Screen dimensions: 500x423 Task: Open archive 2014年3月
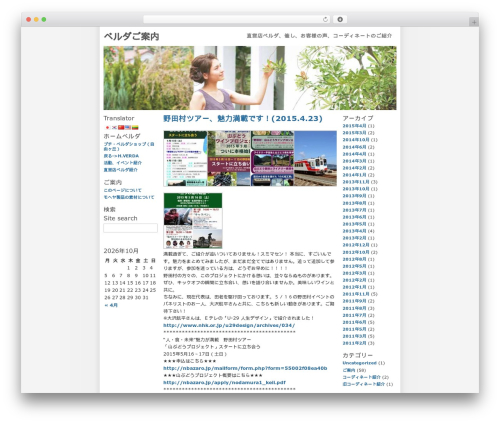pos(354,161)
